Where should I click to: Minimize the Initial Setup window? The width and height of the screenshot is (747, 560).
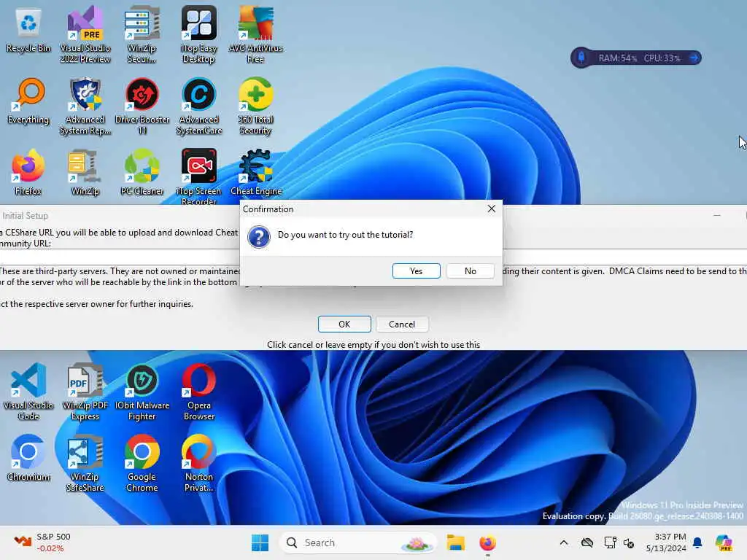(716, 216)
